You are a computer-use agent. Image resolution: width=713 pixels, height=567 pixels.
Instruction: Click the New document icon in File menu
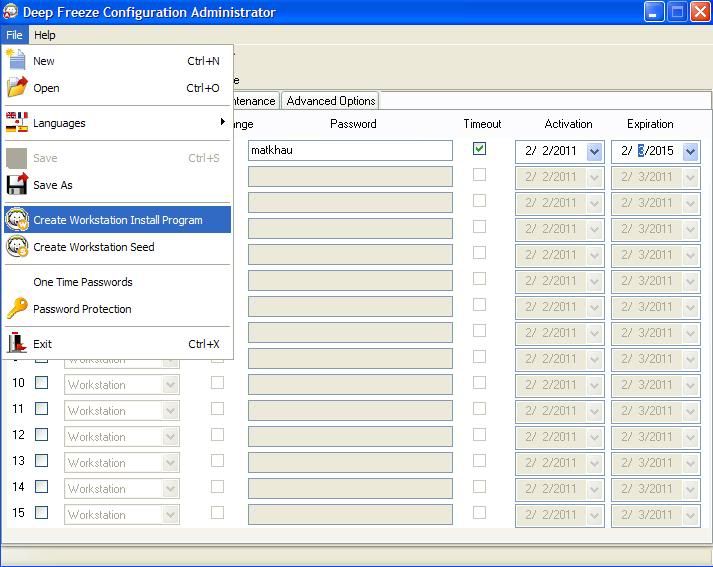16,60
